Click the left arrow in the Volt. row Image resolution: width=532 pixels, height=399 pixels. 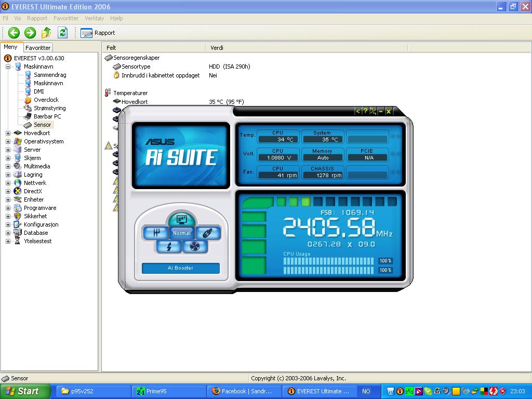[x=393, y=154]
